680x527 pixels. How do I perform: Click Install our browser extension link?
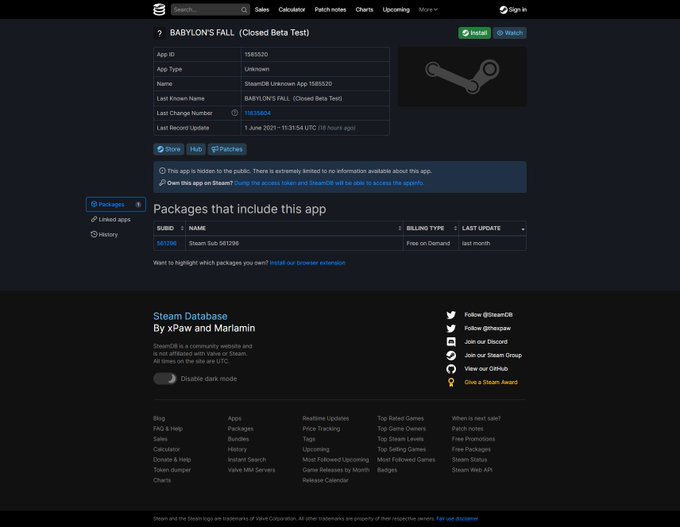[307, 263]
